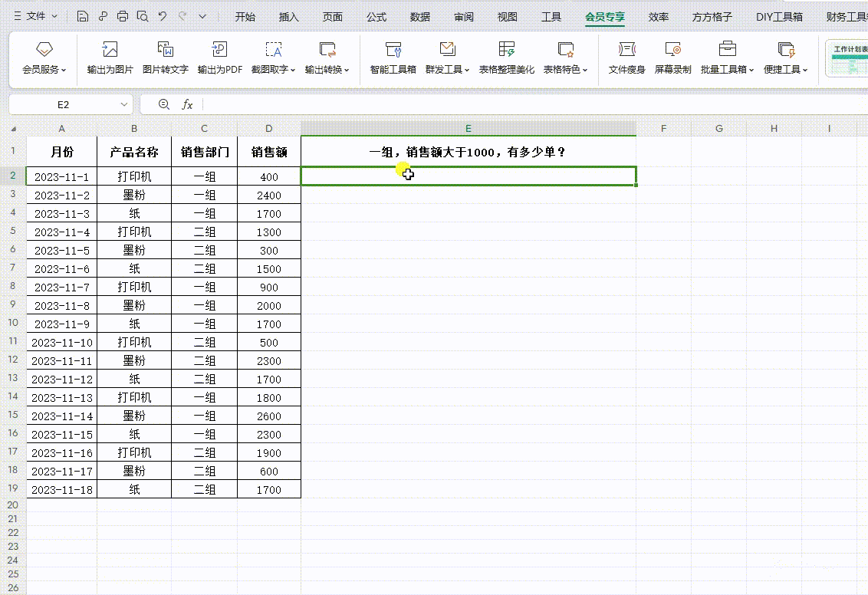
Task: Open the 文件 menu
Action: tap(35, 17)
